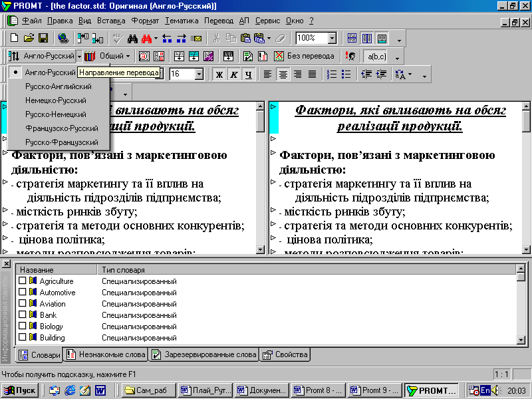Viewport: 532px width, 399px height.
Task: Click the vertical split layout icon
Action: pos(367,39)
